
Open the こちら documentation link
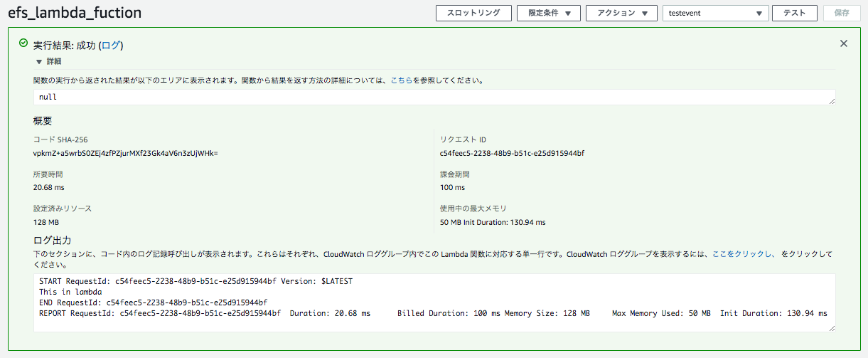click(401, 80)
